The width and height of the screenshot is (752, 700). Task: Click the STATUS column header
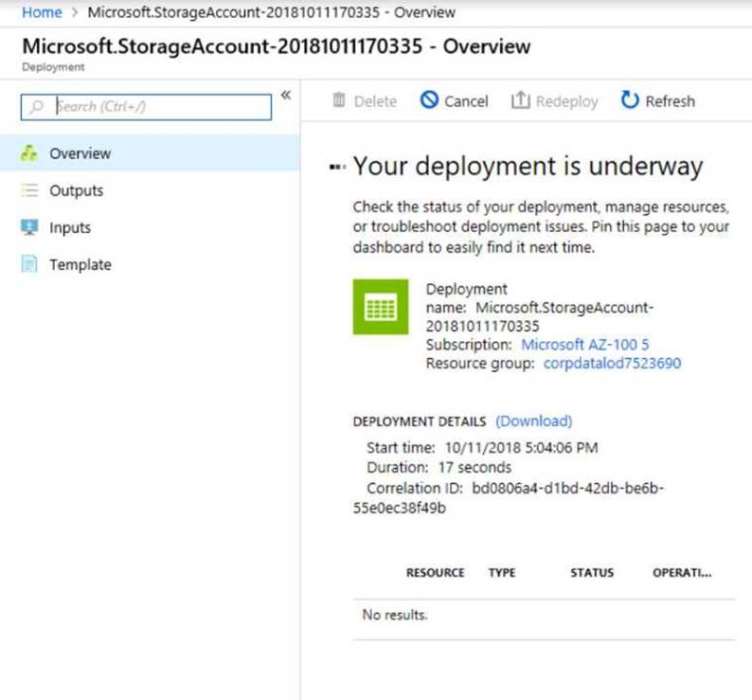[592, 572]
